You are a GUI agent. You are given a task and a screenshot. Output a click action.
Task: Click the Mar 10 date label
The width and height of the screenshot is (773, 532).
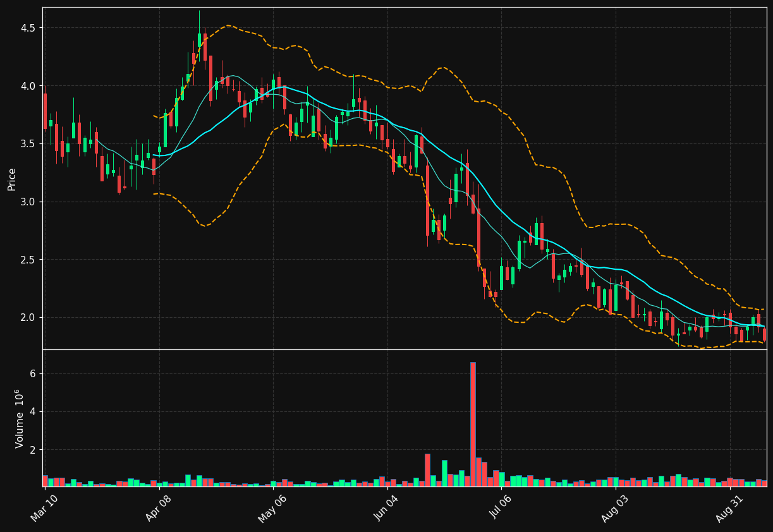[44, 509]
